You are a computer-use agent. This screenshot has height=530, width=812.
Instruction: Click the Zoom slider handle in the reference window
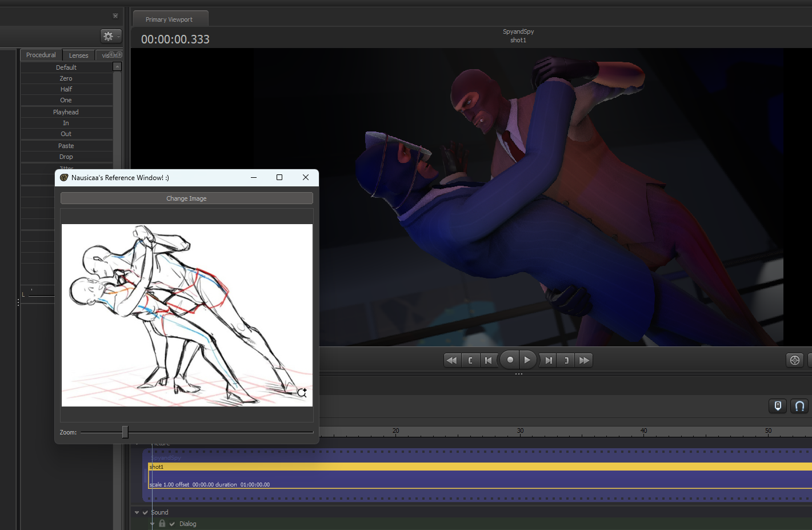coord(125,432)
